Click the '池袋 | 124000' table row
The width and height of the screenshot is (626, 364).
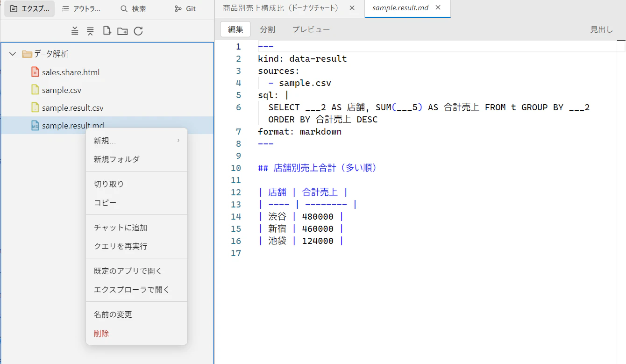(x=301, y=241)
